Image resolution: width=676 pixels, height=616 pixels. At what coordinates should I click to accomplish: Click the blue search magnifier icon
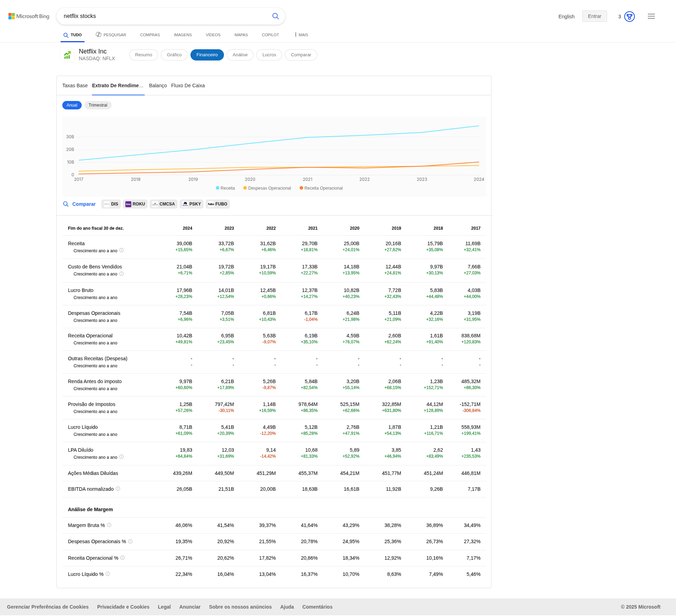(275, 16)
